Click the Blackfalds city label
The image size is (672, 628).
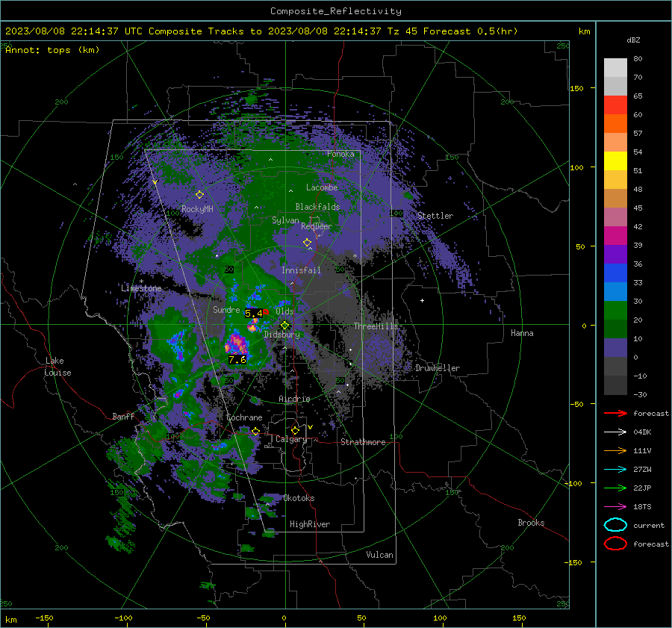[x=317, y=207]
